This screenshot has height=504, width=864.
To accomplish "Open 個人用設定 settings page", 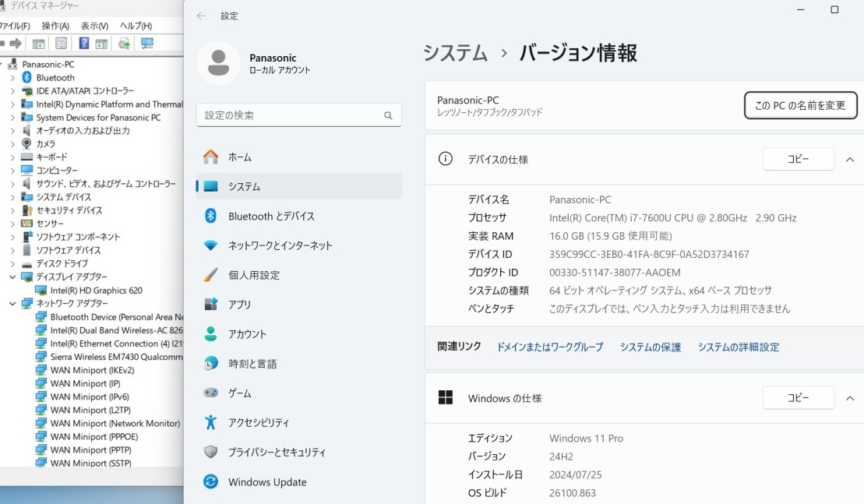I will click(298, 275).
